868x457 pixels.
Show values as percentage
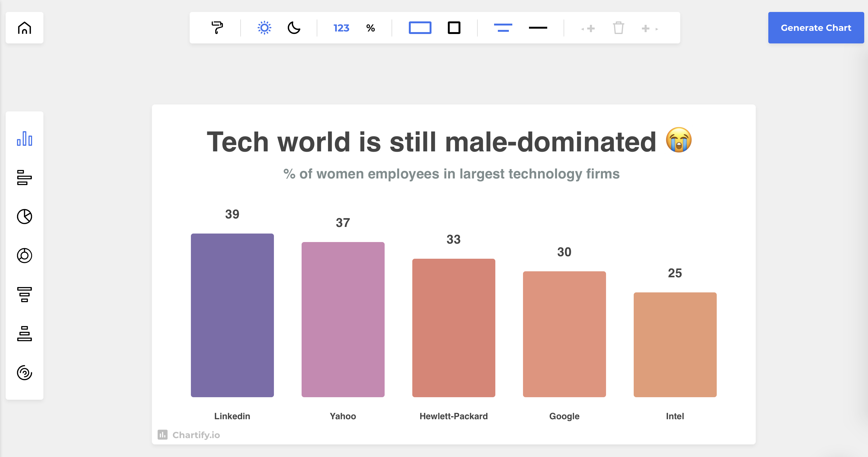370,28
